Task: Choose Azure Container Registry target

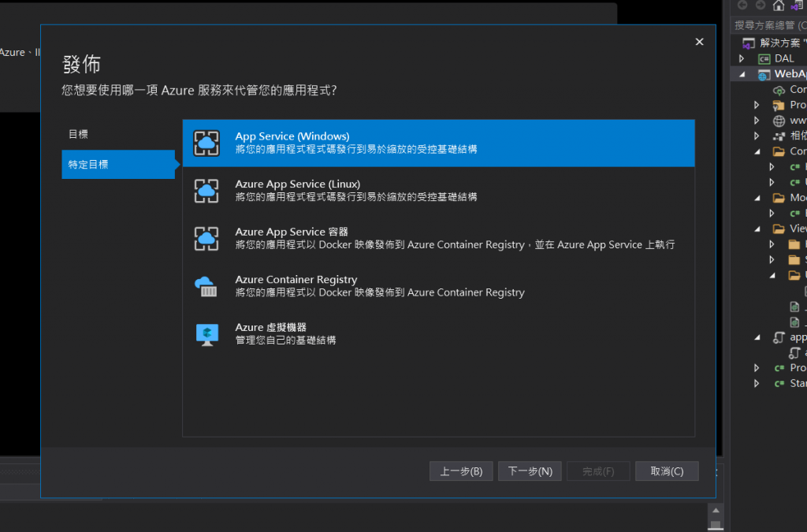Action: [438, 287]
